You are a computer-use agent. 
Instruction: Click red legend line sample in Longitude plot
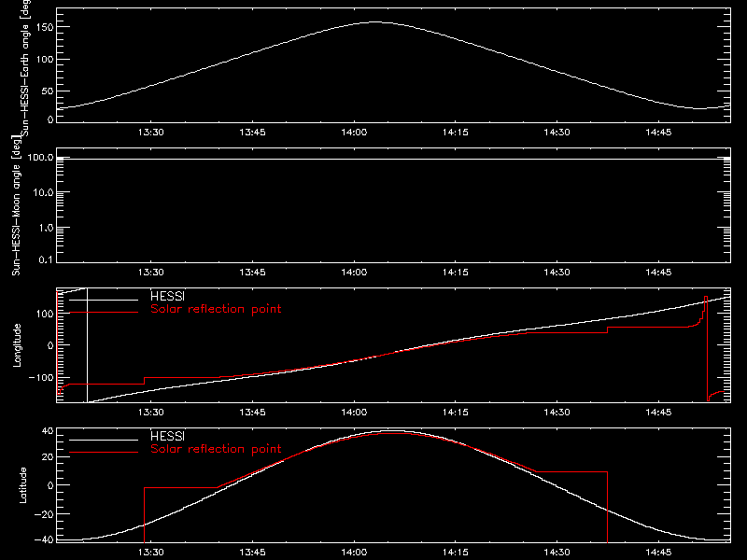pyautogui.click(x=104, y=313)
